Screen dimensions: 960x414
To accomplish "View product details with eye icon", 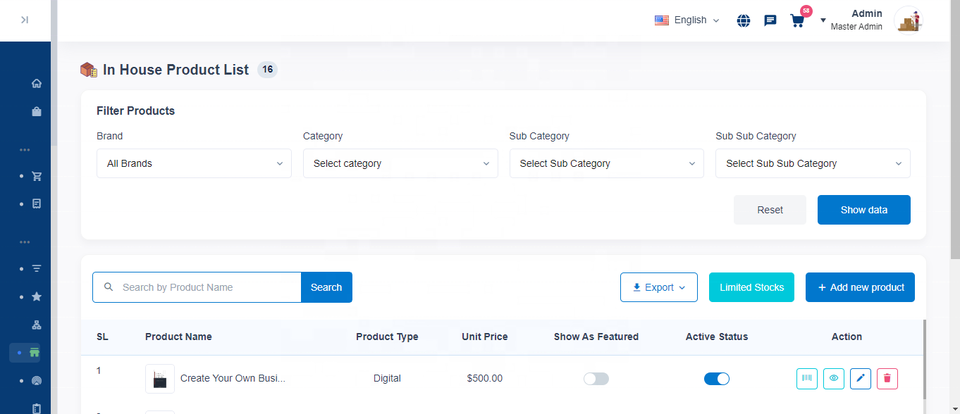I will click(x=834, y=379).
